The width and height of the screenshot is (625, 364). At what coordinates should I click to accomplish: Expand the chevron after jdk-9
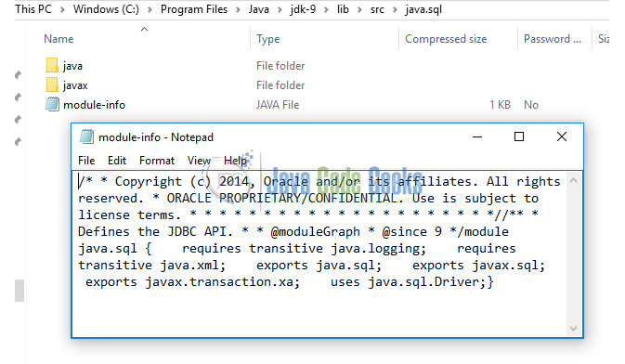327,9
